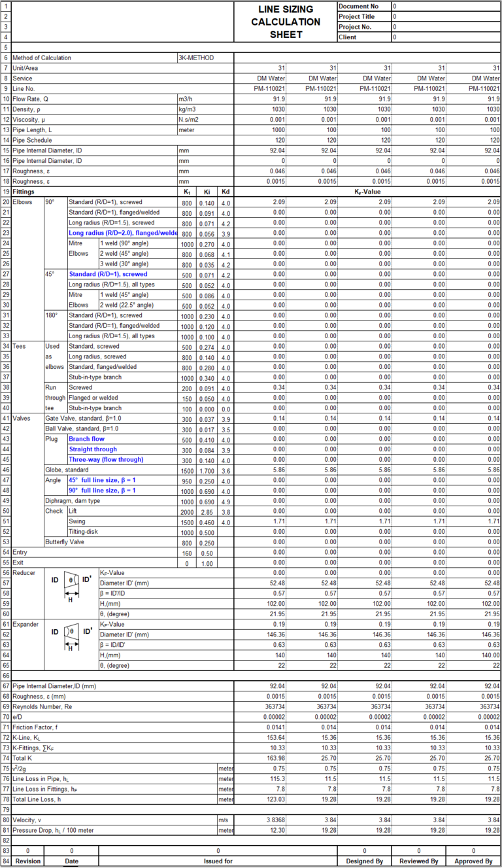
Task: Click the blue Branch flow plug valve cell
Action: click(86, 439)
